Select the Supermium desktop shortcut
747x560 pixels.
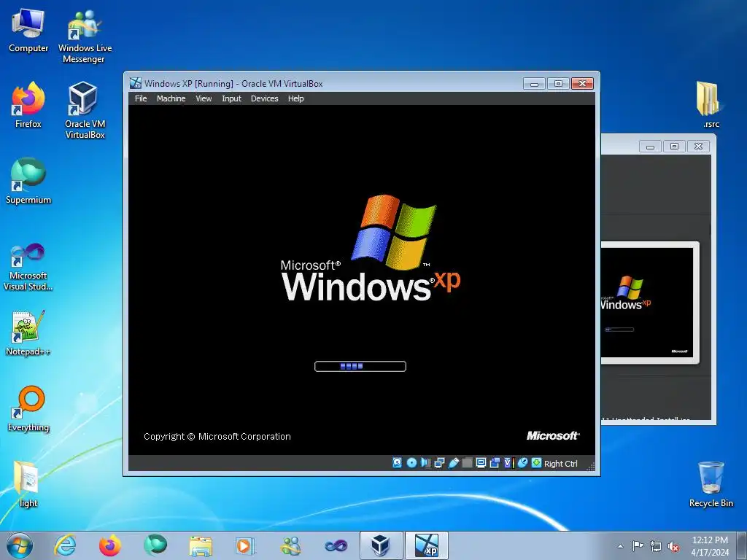click(x=28, y=182)
